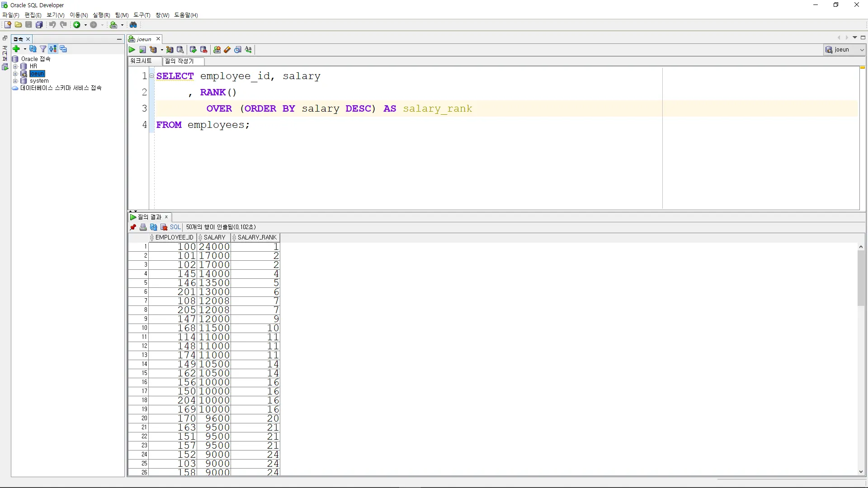The image size is (868, 488).
Task: Click the results vertical scrollbar down arrow
Action: [x=861, y=472]
